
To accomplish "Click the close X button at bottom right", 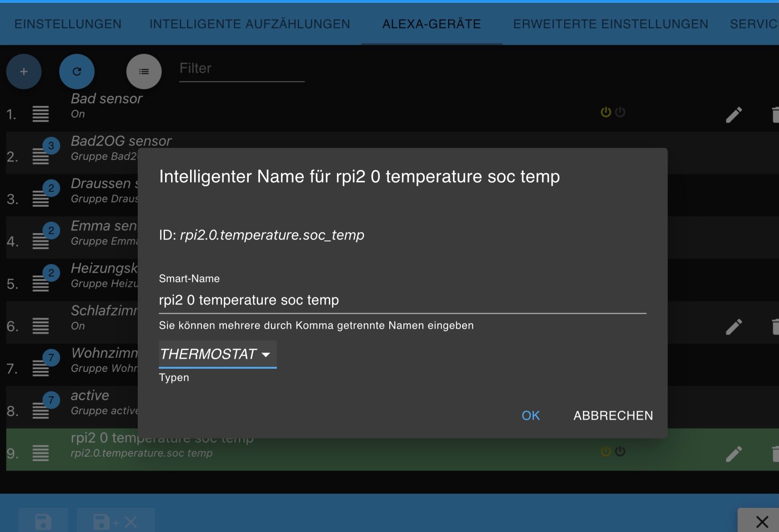I will pos(761,521).
